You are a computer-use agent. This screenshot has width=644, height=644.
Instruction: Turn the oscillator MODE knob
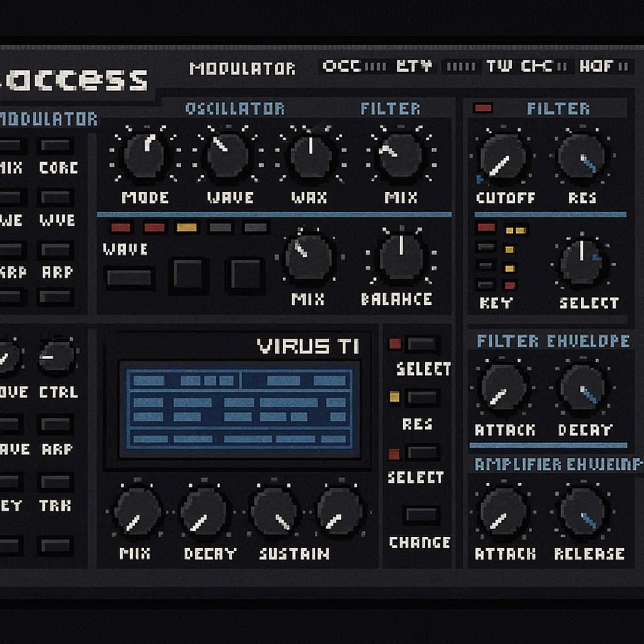pyautogui.click(x=145, y=155)
